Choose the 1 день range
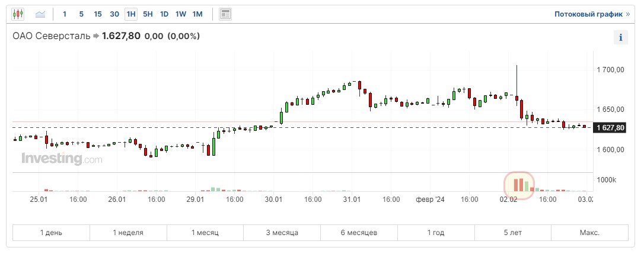The image size is (644, 254). (52, 233)
